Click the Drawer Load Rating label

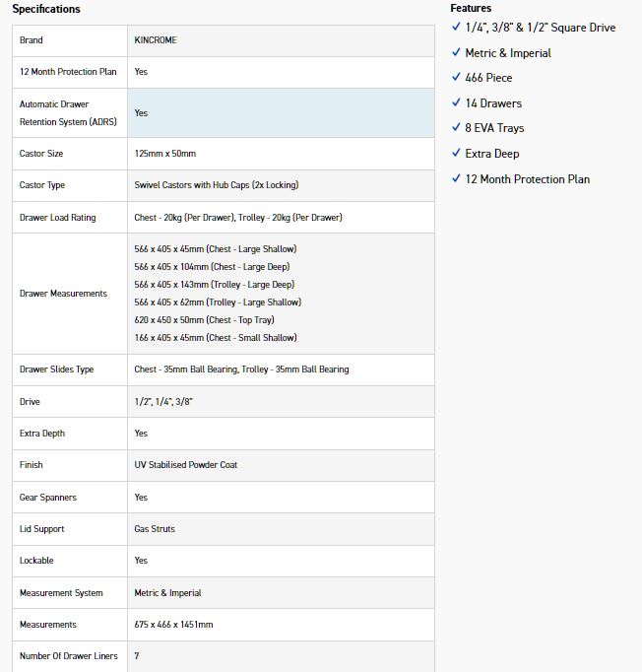coord(57,217)
